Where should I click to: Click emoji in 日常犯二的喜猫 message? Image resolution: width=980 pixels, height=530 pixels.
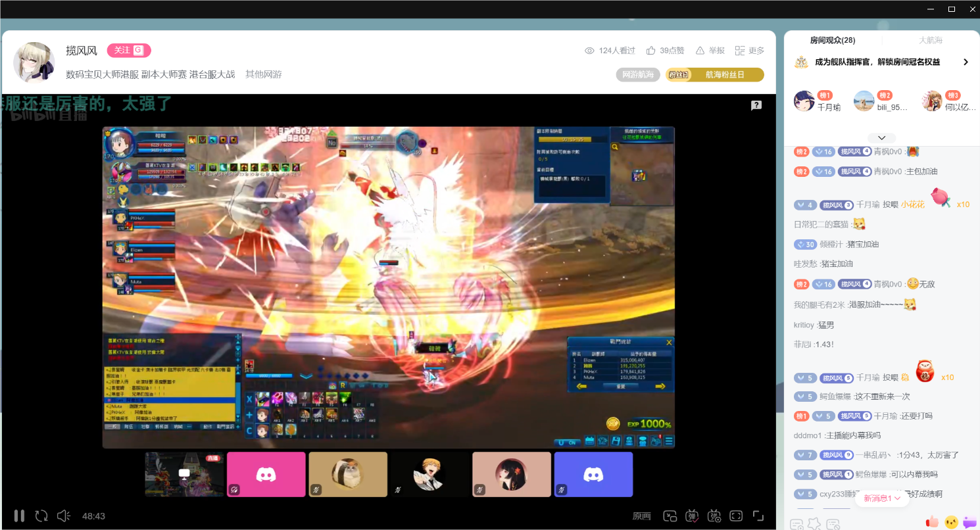click(x=858, y=224)
